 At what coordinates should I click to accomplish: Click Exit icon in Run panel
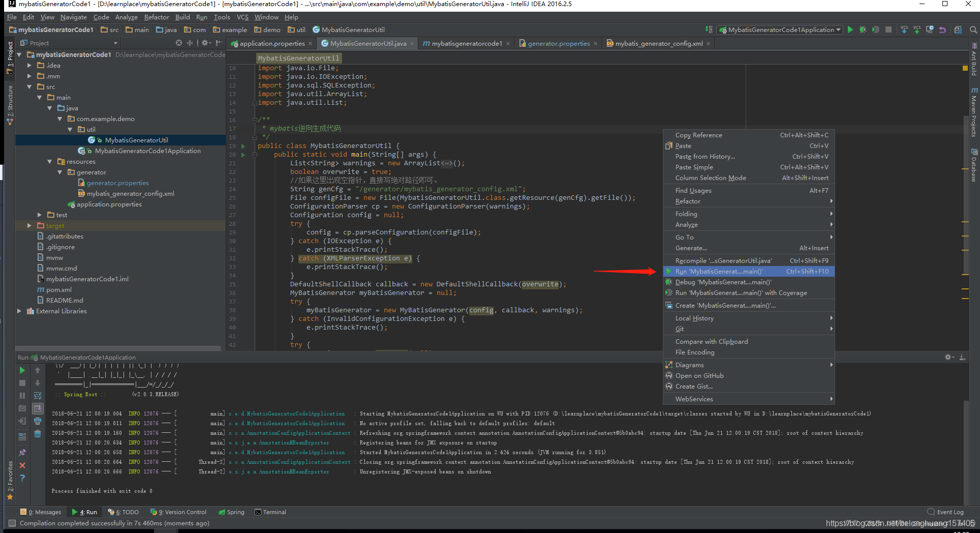[x=22, y=421]
